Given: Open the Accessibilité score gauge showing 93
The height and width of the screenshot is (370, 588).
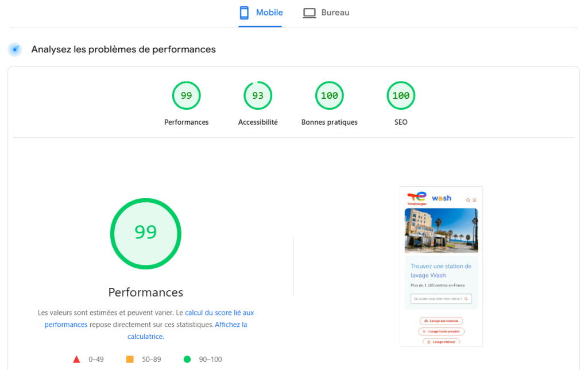Looking at the screenshot, I should [x=258, y=96].
